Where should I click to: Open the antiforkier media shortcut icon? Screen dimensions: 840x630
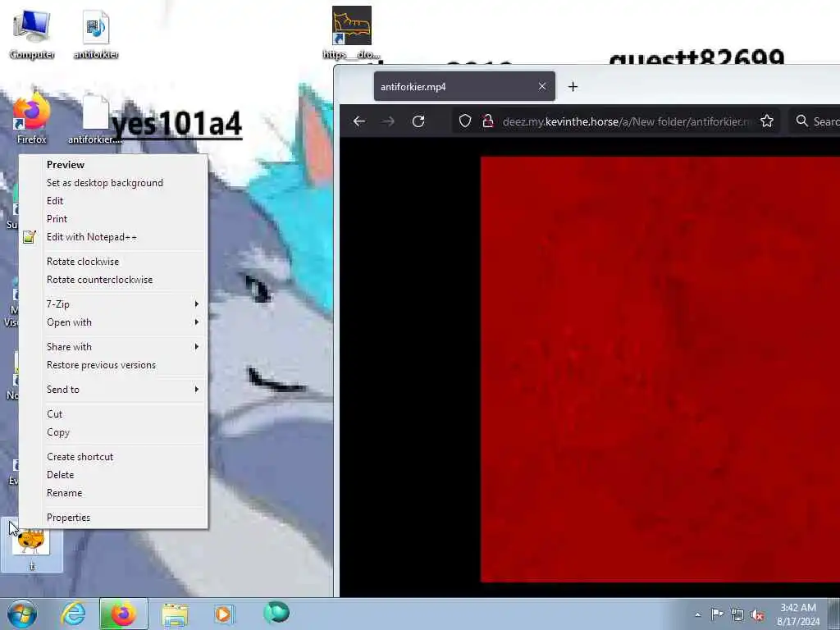pos(96,34)
